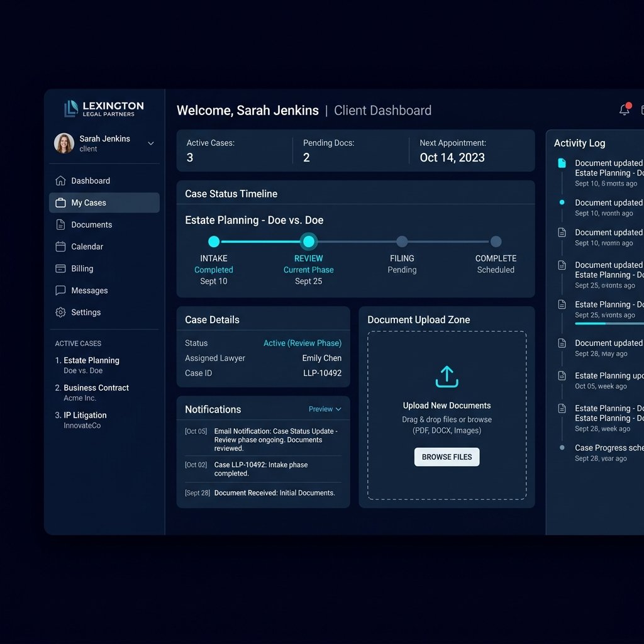Click the Browse Files button
This screenshot has width=644, height=644.
(447, 457)
